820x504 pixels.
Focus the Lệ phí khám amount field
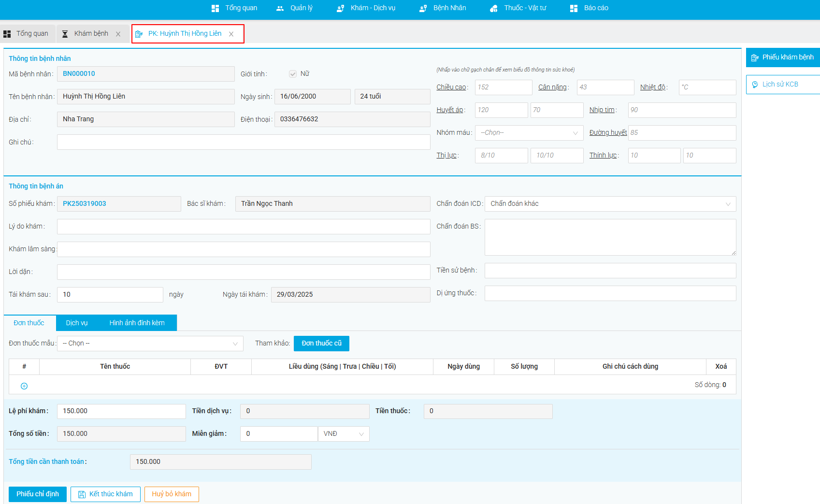121,411
